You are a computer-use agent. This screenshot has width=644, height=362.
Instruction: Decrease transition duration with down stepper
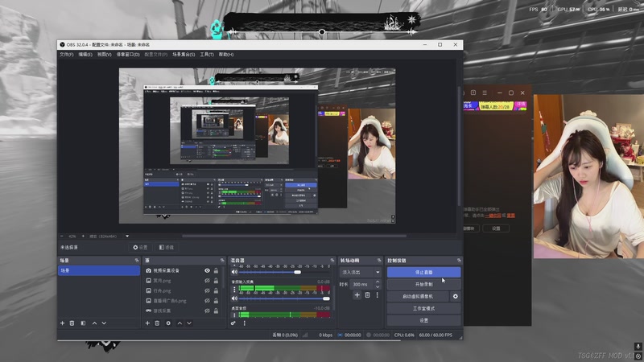[378, 286]
